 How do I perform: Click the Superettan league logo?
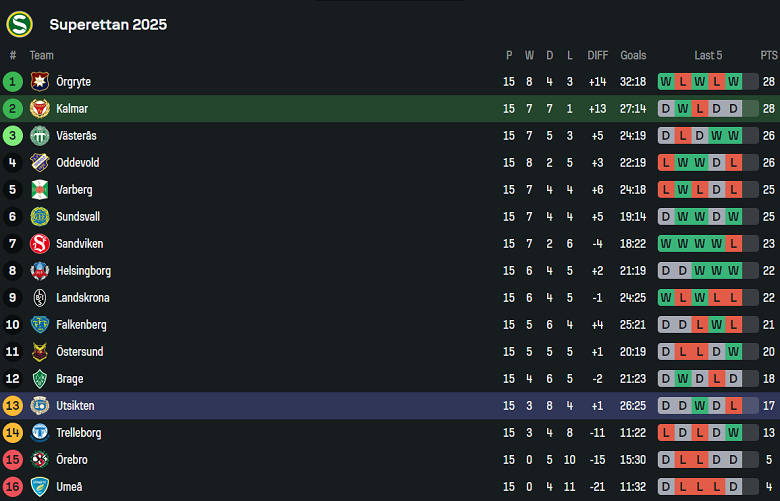pyautogui.click(x=19, y=24)
